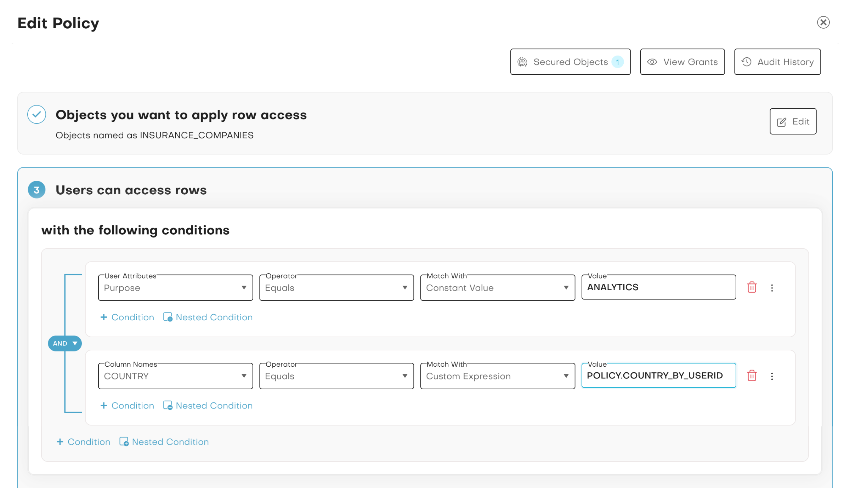Toggle the AND logical operator pill
850x504 pixels.
click(x=65, y=343)
